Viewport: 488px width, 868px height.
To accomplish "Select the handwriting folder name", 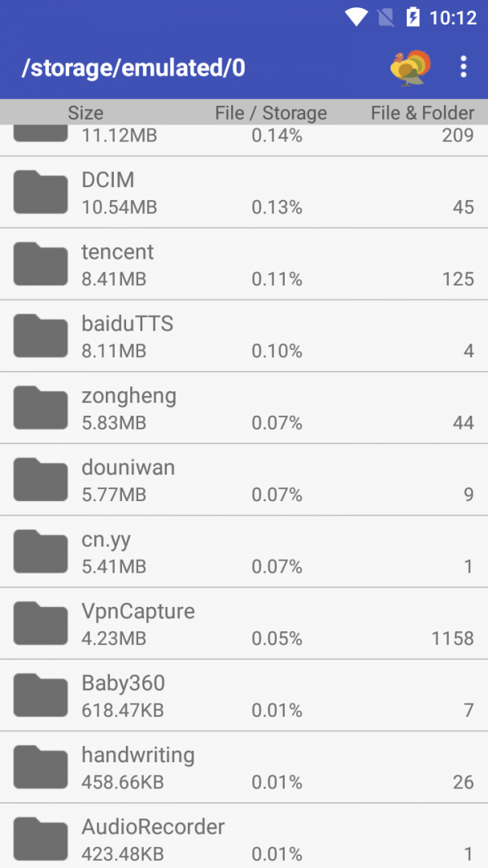I will 138,755.
